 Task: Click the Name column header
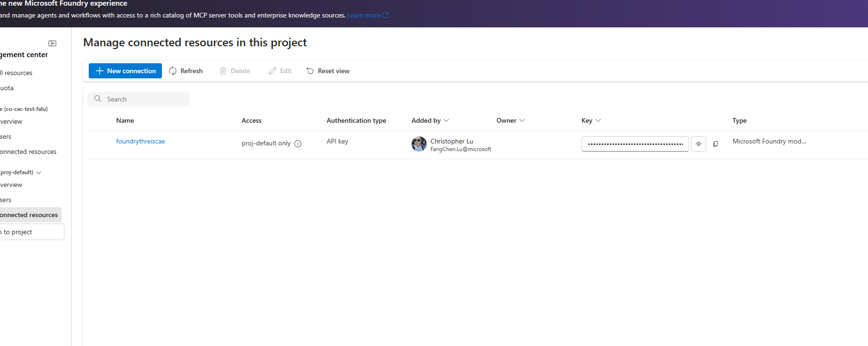click(125, 120)
